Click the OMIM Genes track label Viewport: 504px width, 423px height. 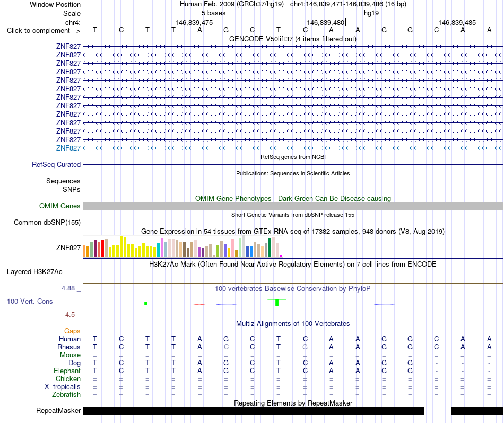point(59,206)
